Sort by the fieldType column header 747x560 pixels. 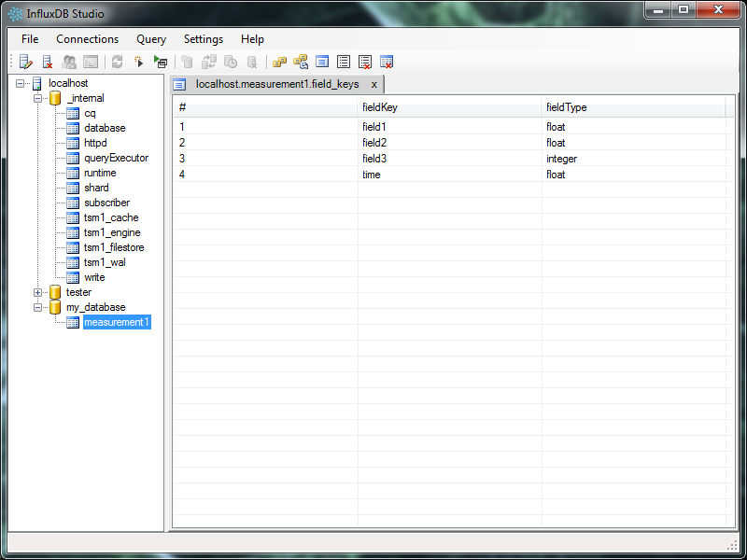coord(634,107)
